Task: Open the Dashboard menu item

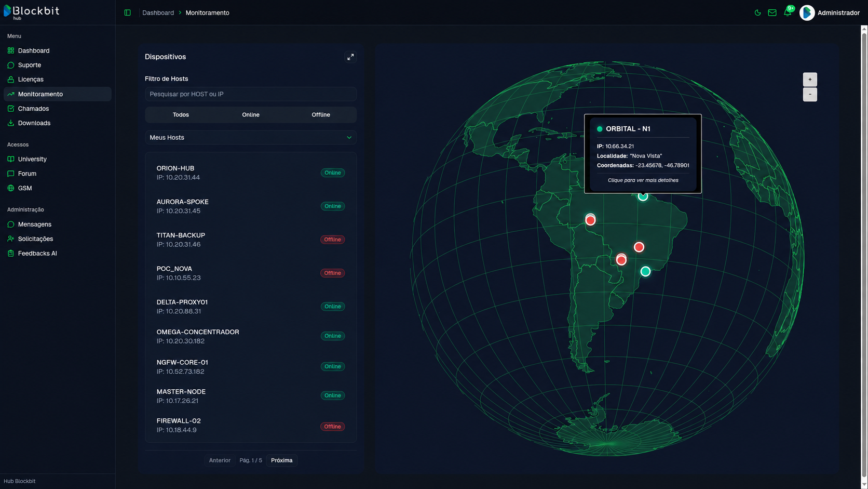Action: [x=57, y=50]
